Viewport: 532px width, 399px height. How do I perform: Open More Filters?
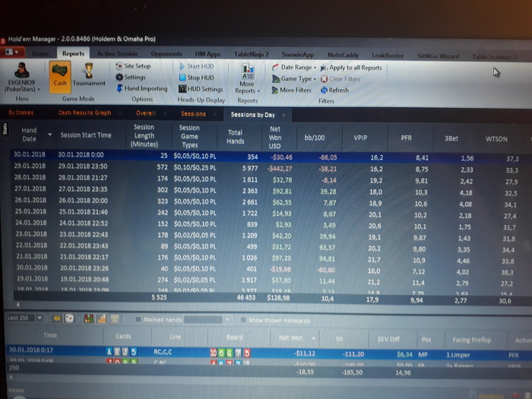[291, 90]
